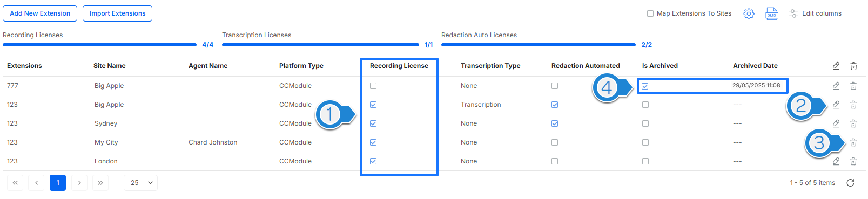Image resolution: width=868 pixels, height=199 pixels.
Task: Check Is Archived for London row
Action: tap(645, 161)
